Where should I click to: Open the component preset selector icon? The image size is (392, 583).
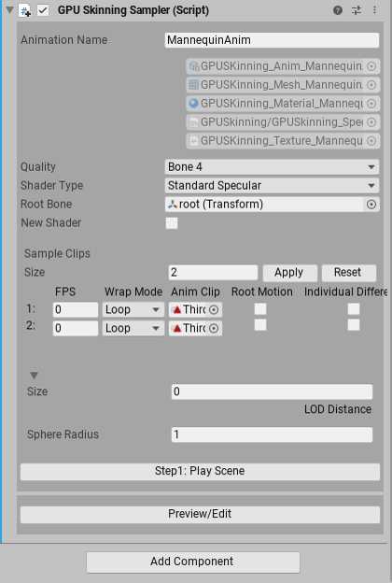pyautogui.click(x=356, y=10)
